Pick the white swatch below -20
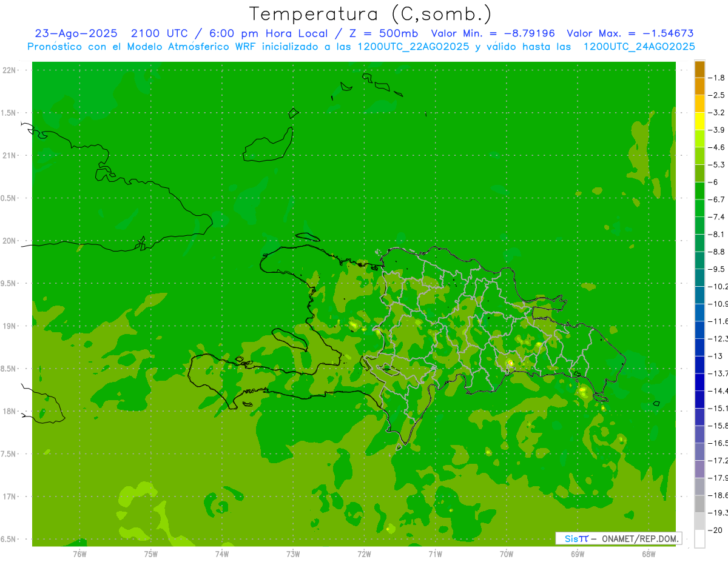 (x=699, y=538)
